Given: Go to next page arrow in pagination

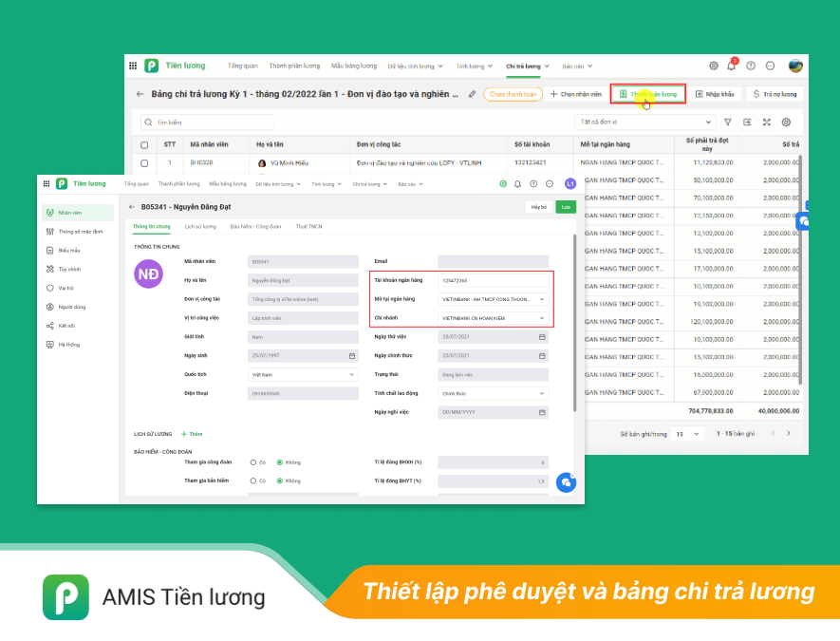Looking at the screenshot, I should pyautogui.click(x=789, y=433).
